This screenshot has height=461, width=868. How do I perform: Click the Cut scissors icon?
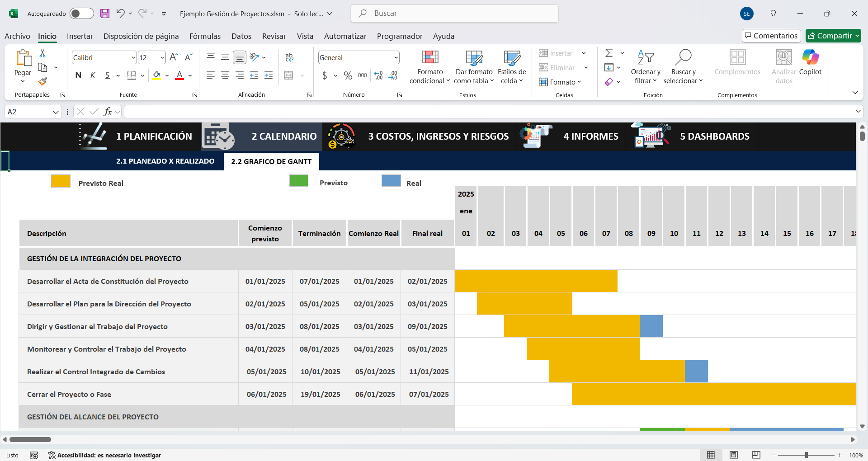(x=42, y=53)
